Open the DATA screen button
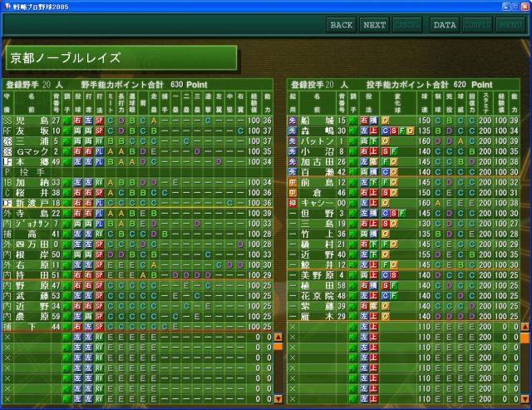This screenshot has width=532, height=410. coord(445,25)
